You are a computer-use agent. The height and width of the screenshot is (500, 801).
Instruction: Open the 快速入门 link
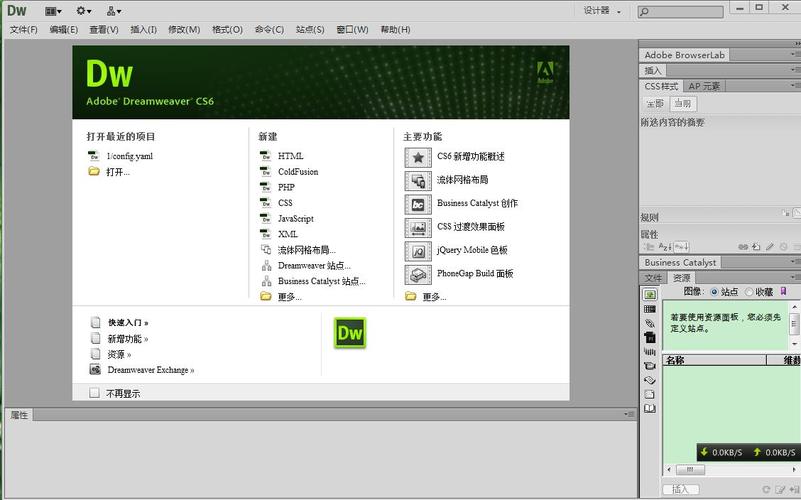(128, 323)
